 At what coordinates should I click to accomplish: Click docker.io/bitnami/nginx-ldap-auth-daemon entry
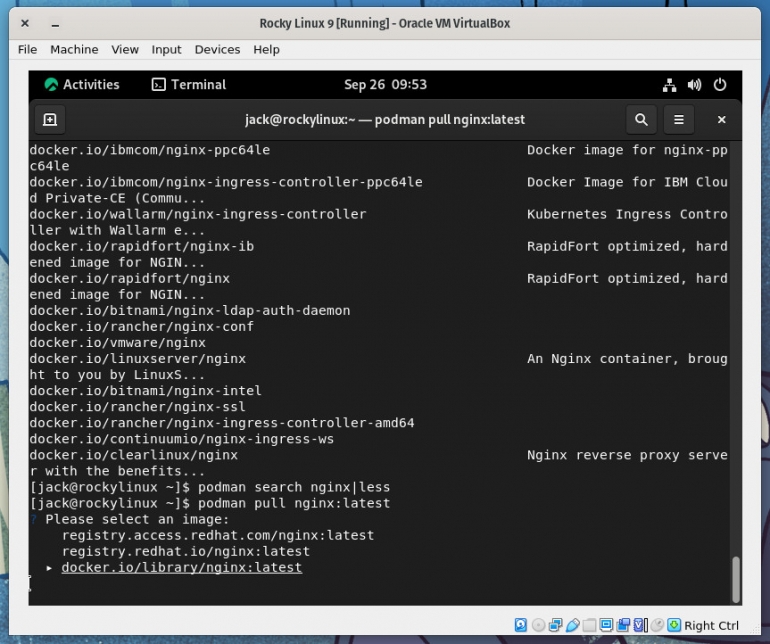(190, 310)
